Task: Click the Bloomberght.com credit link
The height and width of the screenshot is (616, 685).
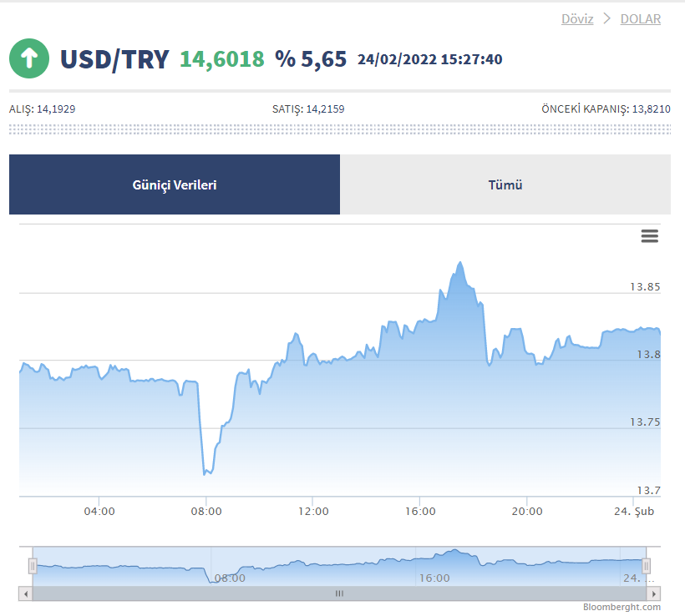Action: tap(622, 607)
